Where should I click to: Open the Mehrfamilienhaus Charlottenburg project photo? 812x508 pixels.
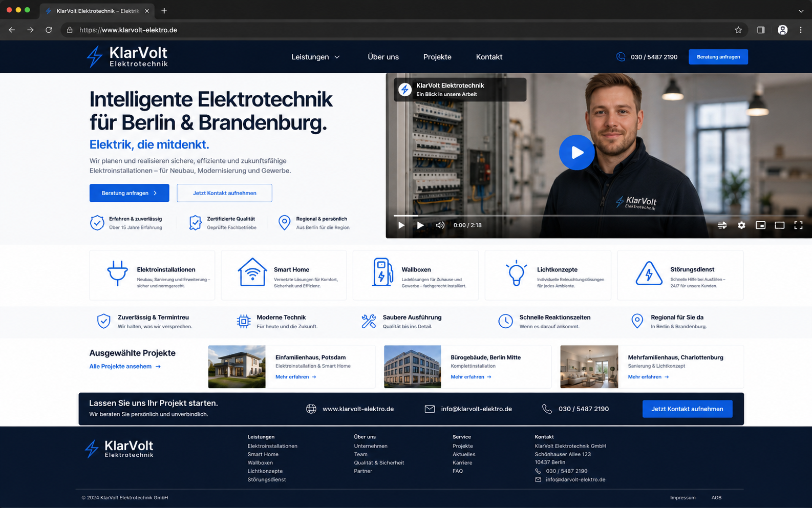(589, 367)
